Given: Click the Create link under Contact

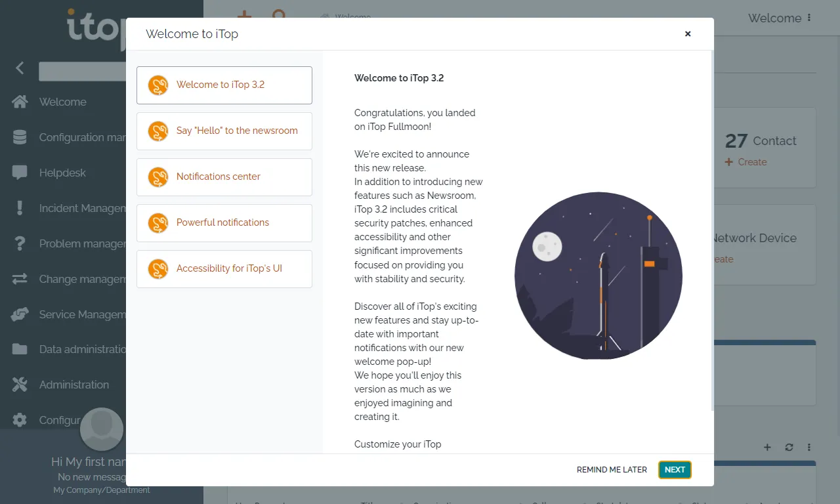Looking at the screenshot, I should click(x=746, y=162).
